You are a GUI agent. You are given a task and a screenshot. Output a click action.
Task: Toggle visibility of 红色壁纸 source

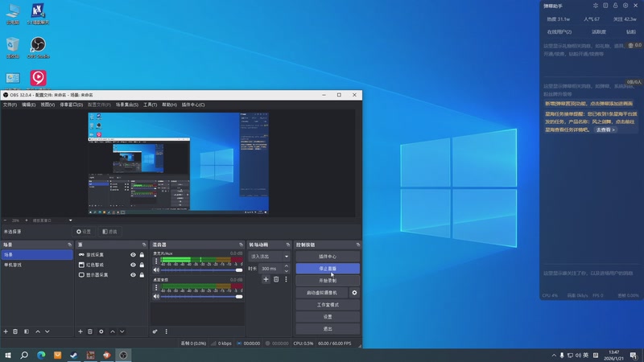pyautogui.click(x=133, y=265)
